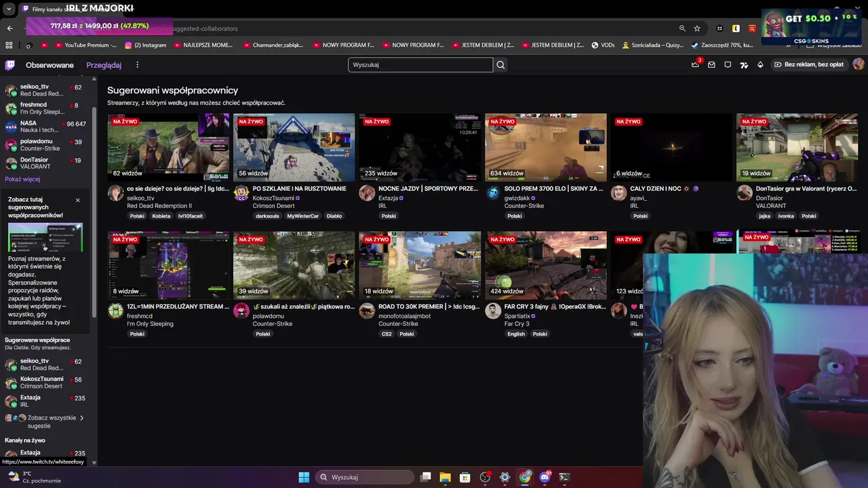Open Microsoft Store from the taskbar

click(x=465, y=477)
